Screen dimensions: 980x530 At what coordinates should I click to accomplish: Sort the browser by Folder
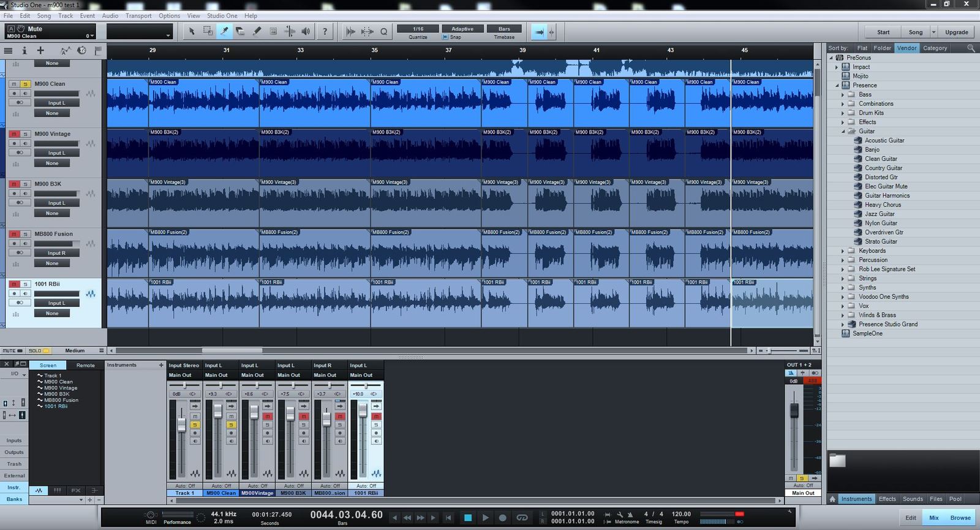pyautogui.click(x=882, y=48)
